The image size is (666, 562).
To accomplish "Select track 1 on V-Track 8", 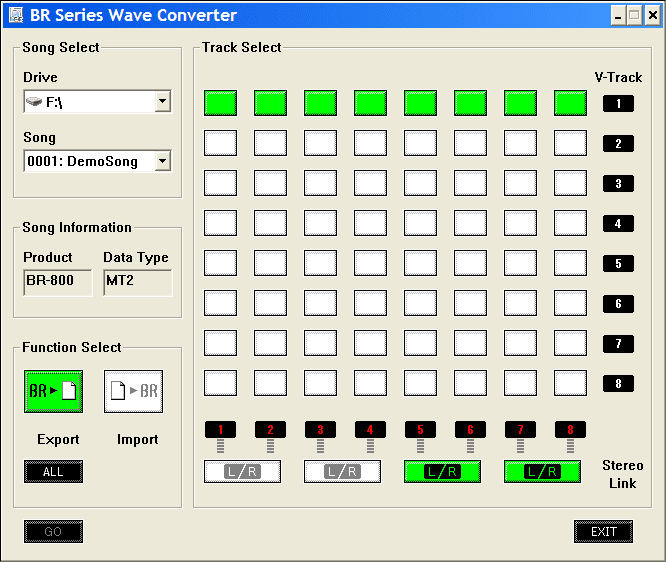I will (220, 383).
